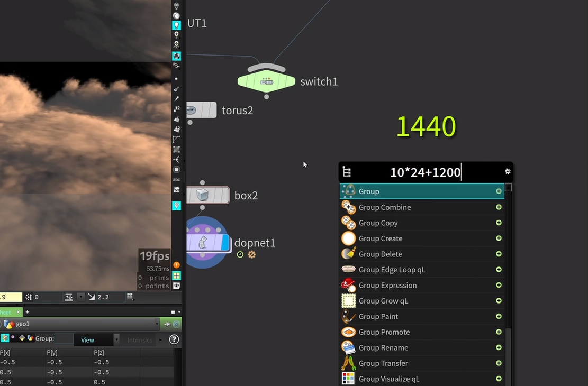Click the Group filter input field
The width and height of the screenshot is (588, 386).
(x=64, y=340)
